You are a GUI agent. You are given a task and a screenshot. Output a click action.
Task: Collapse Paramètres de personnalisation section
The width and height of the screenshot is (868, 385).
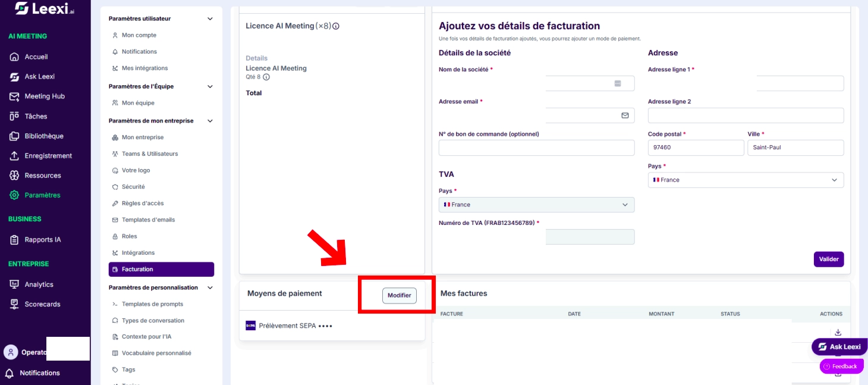(x=210, y=287)
